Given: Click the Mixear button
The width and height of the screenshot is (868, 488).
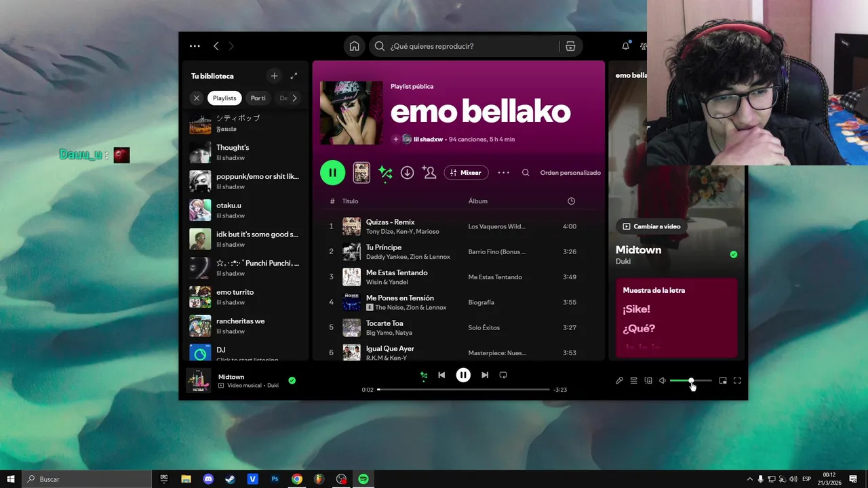Looking at the screenshot, I should tap(466, 173).
